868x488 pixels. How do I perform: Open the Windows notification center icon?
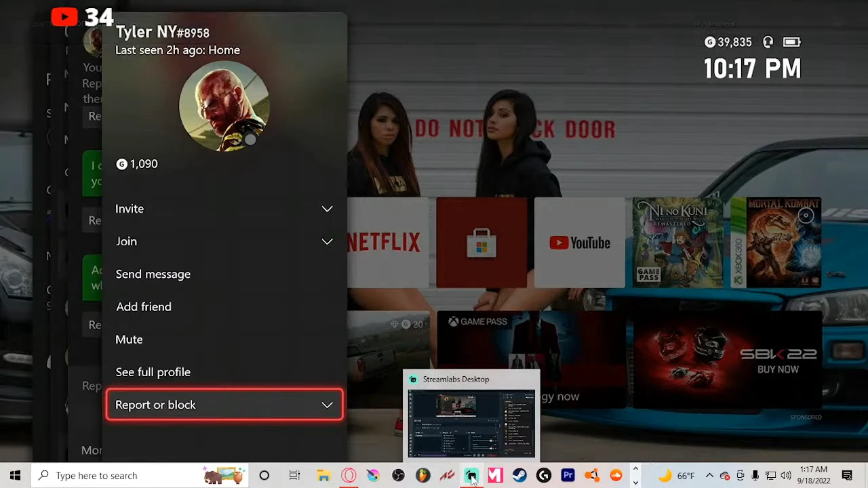(x=847, y=476)
